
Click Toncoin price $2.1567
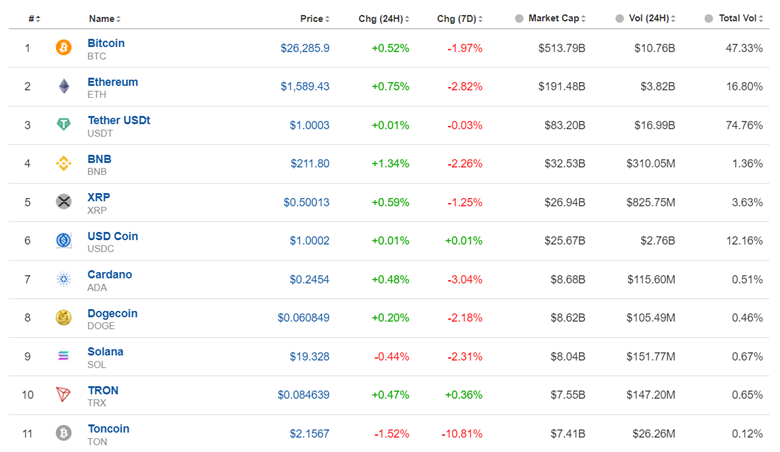[309, 434]
